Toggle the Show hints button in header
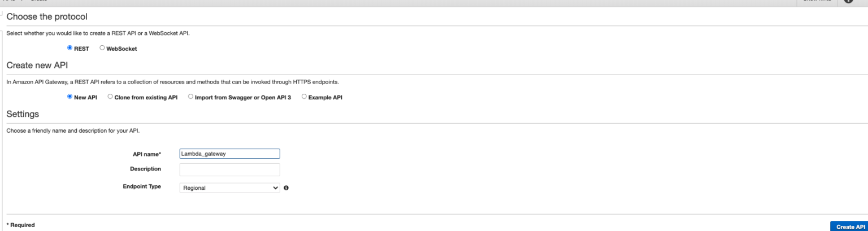Viewport: 868px width, 231px height. click(813, 1)
